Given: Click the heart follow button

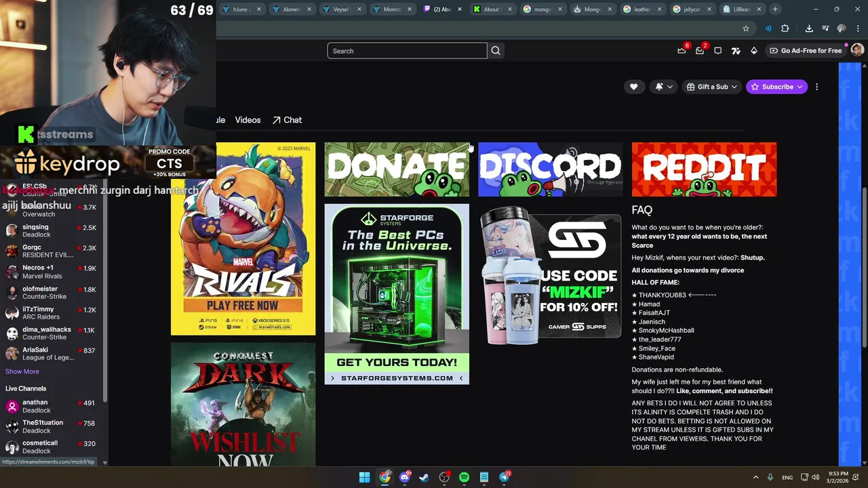Looking at the screenshot, I should pyautogui.click(x=633, y=87).
